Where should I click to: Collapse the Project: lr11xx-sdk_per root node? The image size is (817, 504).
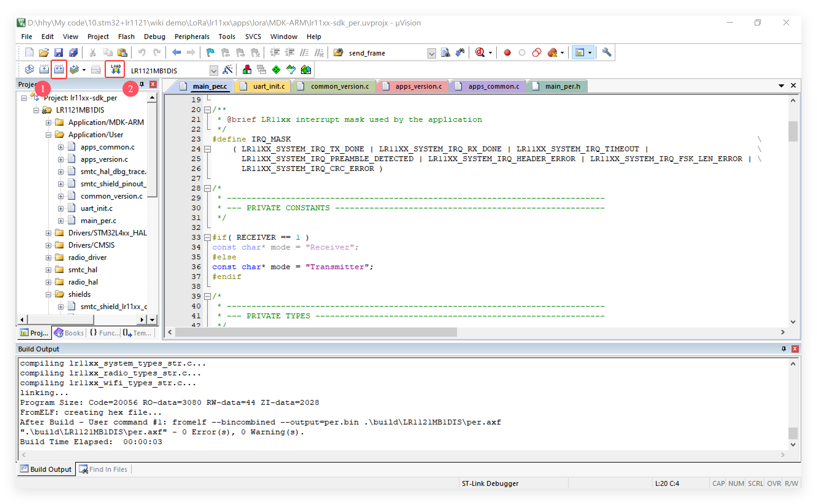tap(24, 98)
